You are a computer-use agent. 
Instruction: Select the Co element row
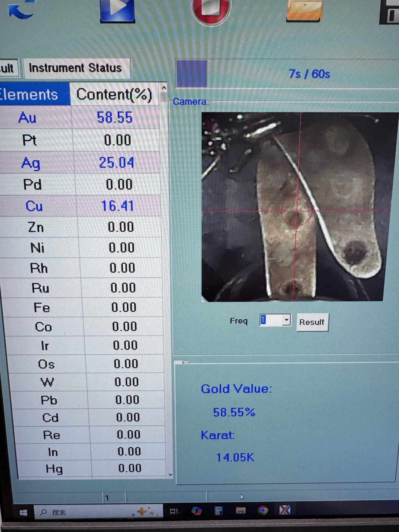pyautogui.click(x=84, y=327)
